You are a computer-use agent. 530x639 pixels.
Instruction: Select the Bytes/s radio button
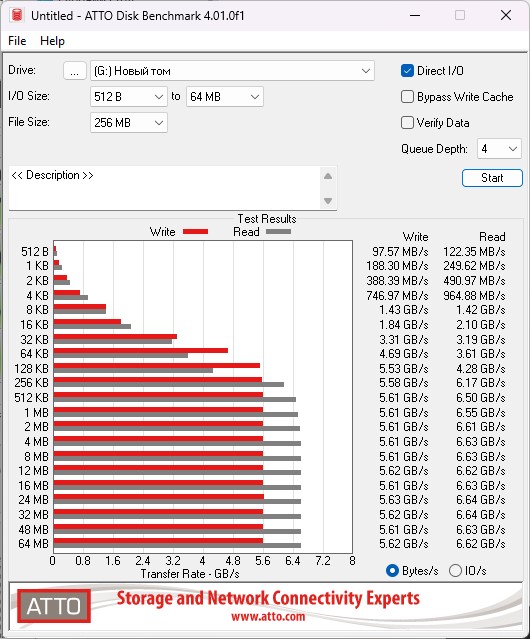pos(392,571)
